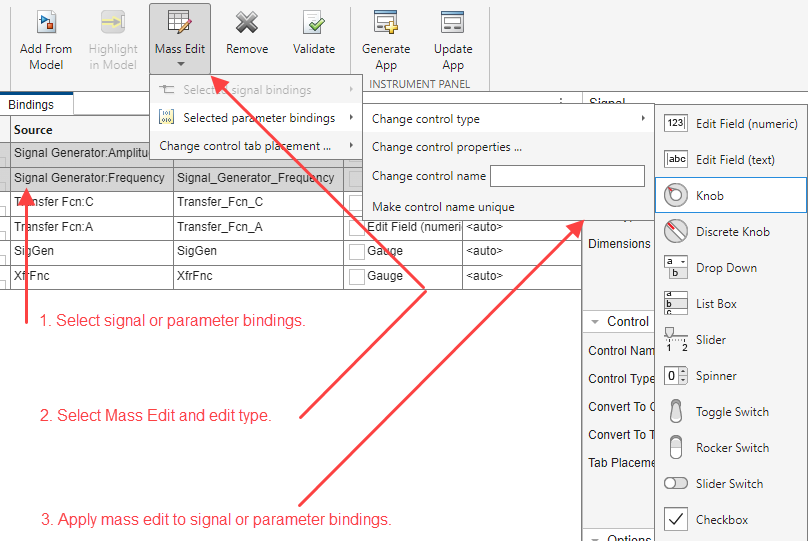Viewport: 808px width, 541px height.
Task: Click the Transfer_Fcn_A control name cell
Action: point(258,227)
